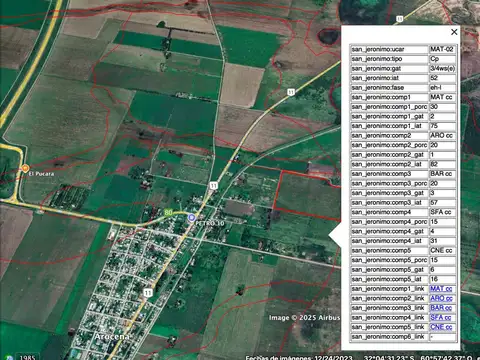Select the san_jeronimo:iat value 52
The width and height of the screenshot is (480, 360).
(x=442, y=78)
